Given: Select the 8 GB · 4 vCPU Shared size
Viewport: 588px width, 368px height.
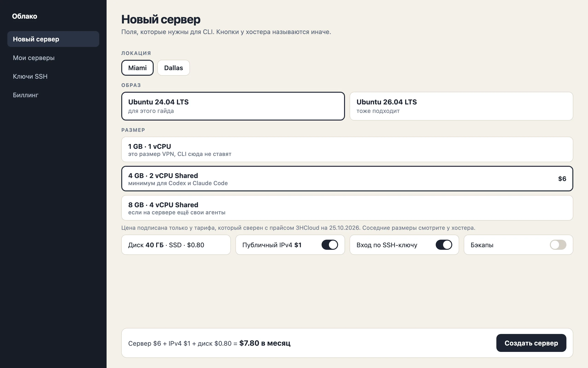Looking at the screenshot, I should pyautogui.click(x=347, y=208).
